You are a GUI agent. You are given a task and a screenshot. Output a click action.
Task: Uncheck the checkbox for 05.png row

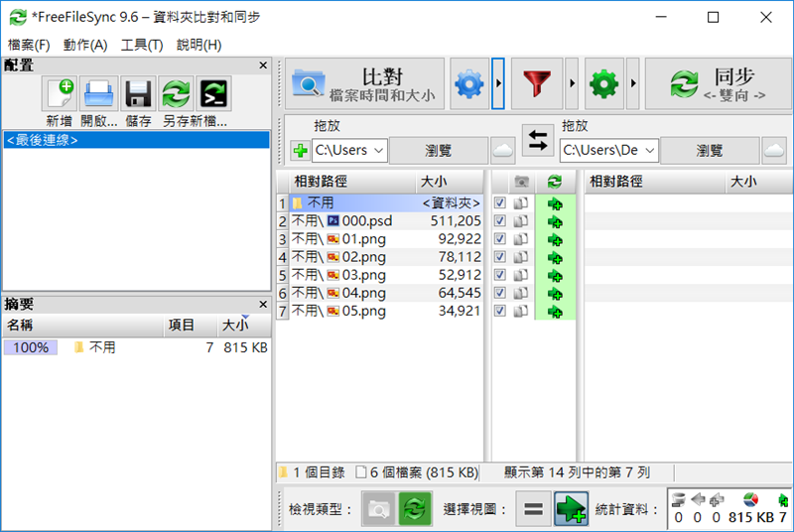tap(500, 311)
